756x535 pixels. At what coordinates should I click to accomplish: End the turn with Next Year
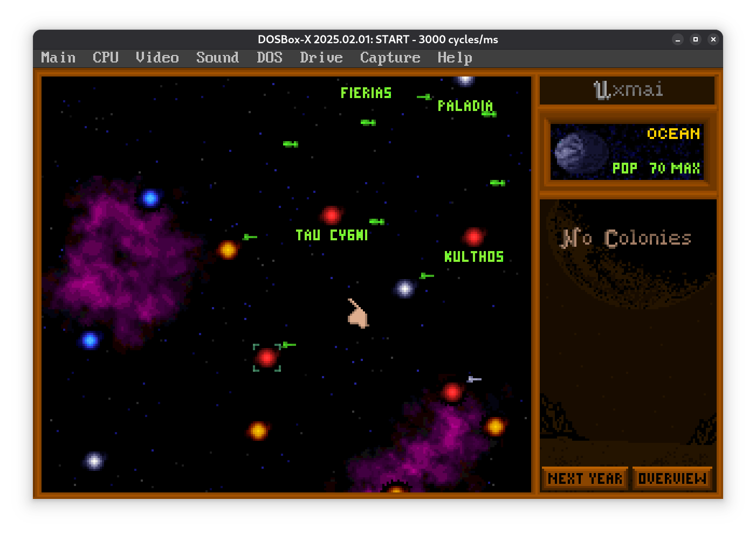(585, 478)
